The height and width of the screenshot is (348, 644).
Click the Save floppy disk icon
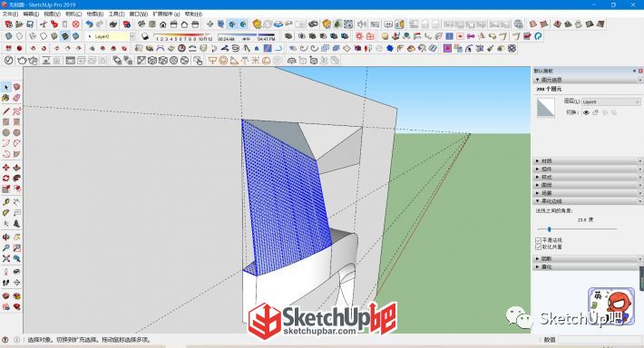pyautogui.click(x=30, y=24)
